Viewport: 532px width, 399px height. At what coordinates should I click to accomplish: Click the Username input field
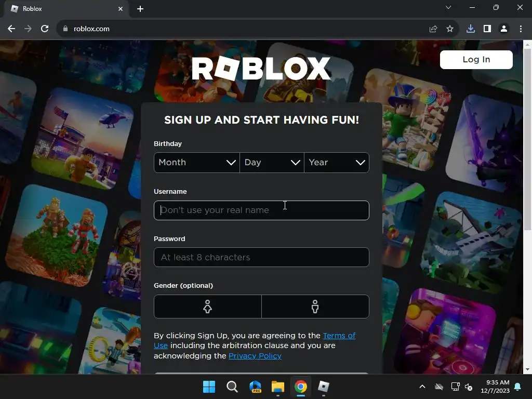(x=262, y=210)
